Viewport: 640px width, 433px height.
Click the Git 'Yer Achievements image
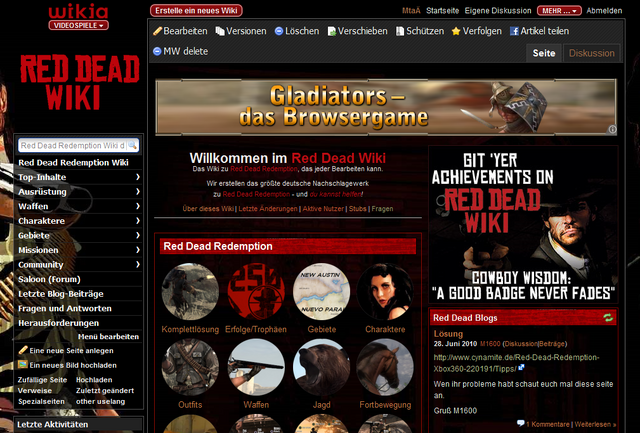[x=523, y=225]
